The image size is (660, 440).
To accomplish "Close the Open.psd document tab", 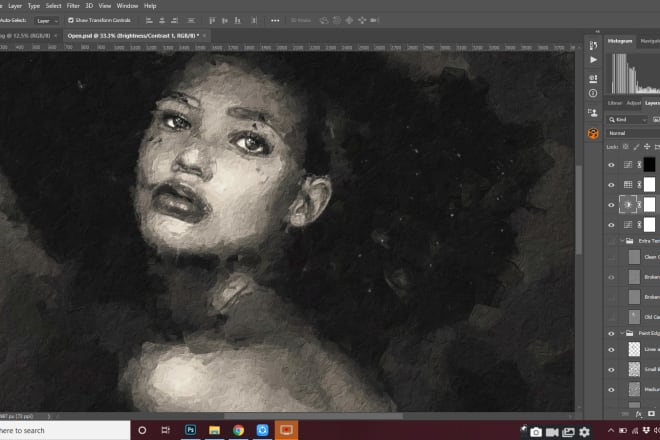I will tap(205, 36).
